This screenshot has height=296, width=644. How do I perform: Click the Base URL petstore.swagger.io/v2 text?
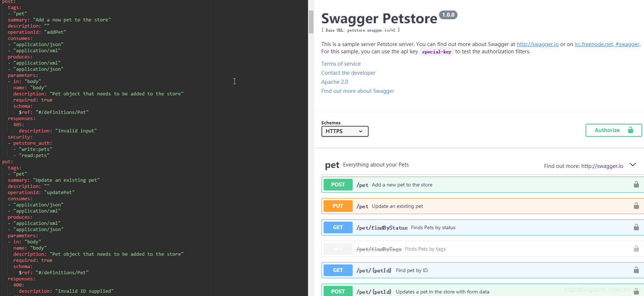360,30
